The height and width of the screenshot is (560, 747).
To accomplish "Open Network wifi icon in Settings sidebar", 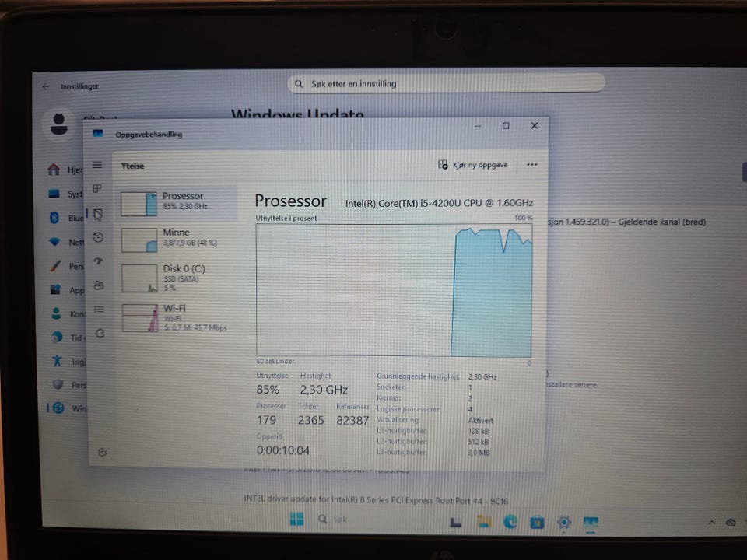I will pyautogui.click(x=54, y=242).
